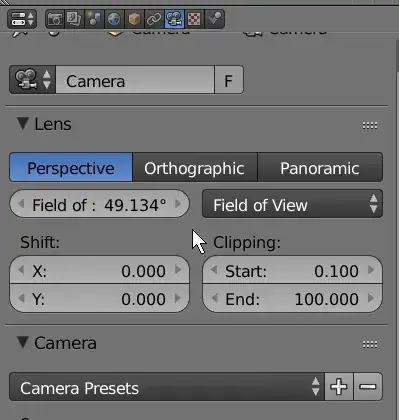Decrease Shift X with left arrow

point(21,270)
